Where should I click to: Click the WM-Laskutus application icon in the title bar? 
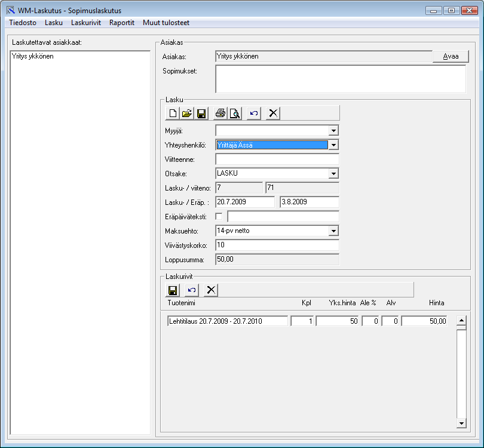pos(11,10)
